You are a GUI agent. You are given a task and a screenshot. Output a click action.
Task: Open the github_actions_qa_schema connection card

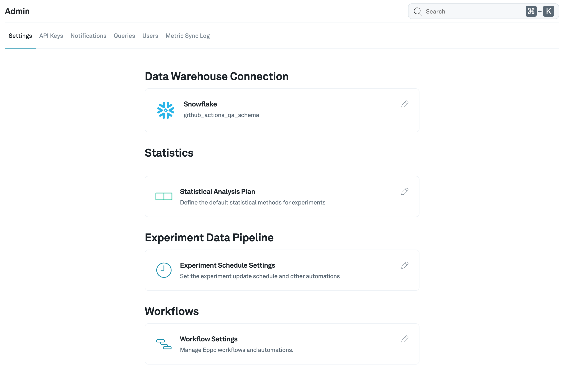[x=270, y=110]
